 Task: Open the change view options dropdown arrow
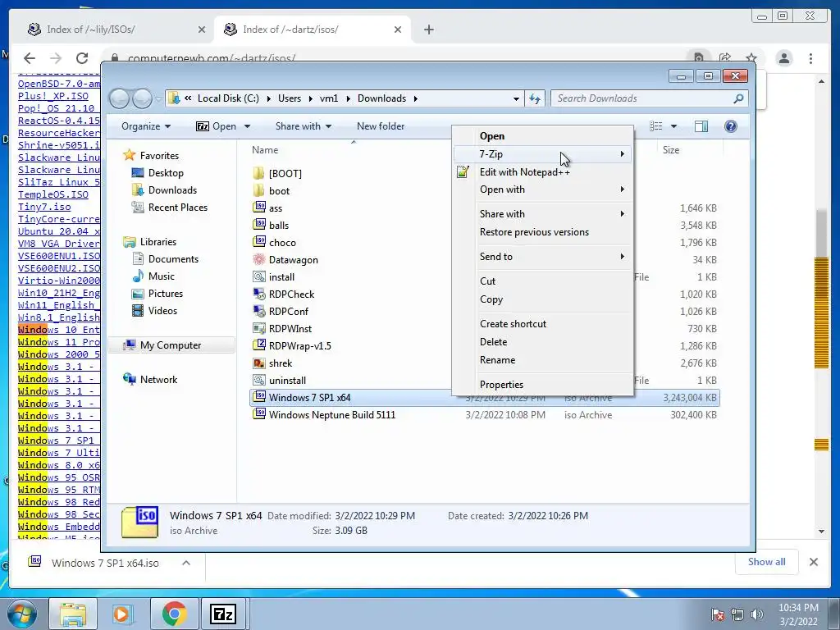tap(674, 126)
